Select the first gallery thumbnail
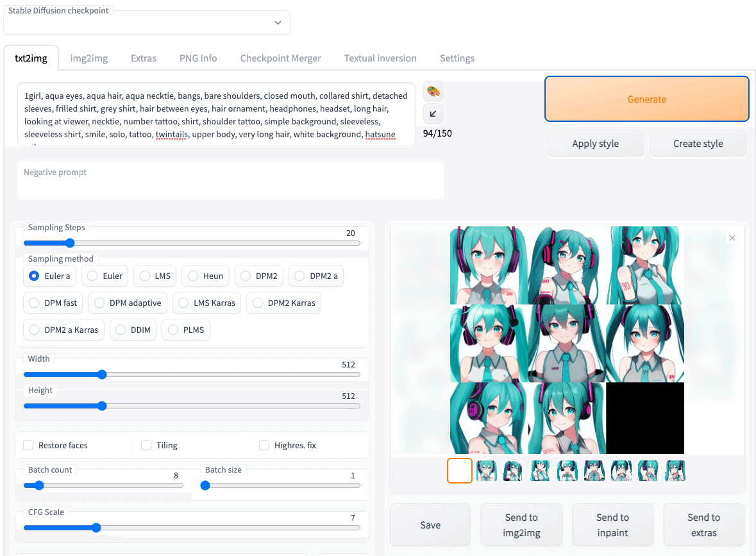Screen dimensions: 756x556 coord(460,470)
